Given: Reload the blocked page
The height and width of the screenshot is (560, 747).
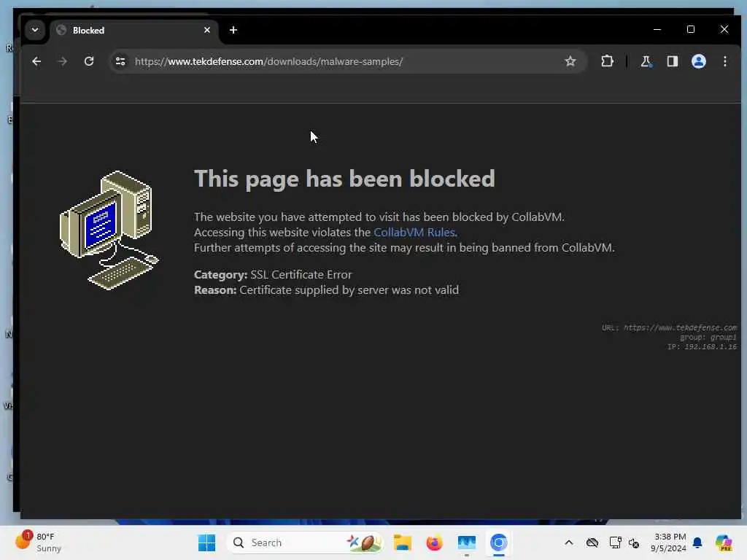Looking at the screenshot, I should 88,61.
